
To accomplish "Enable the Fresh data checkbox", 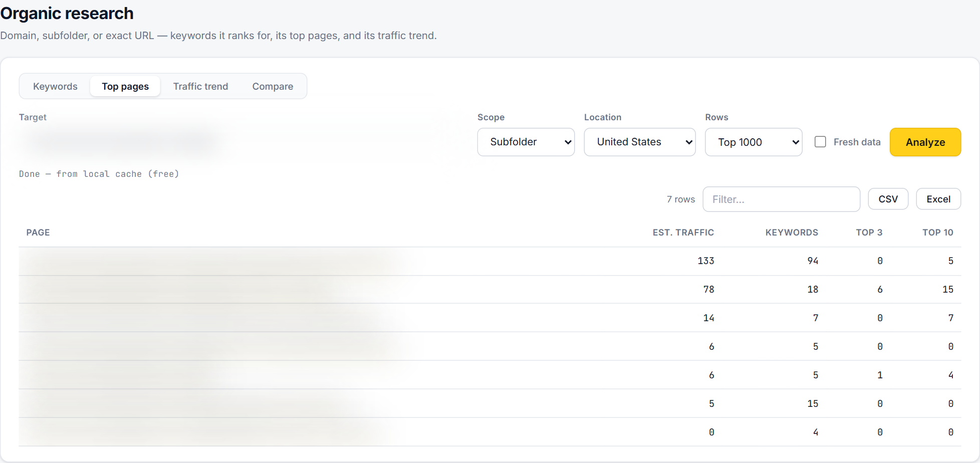I will [820, 142].
